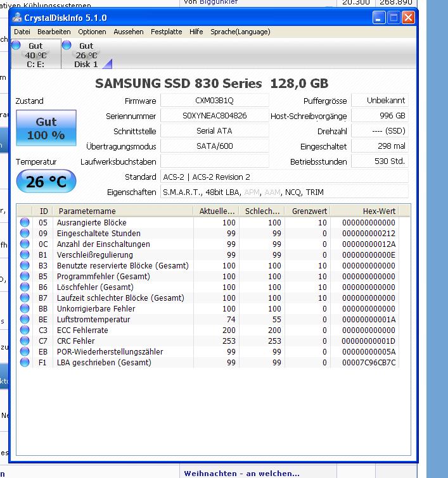Image resolution: width=448 pixels, height=478 pixels.
Task: Open the Datei menu
Action: click(x=22, y=32)
